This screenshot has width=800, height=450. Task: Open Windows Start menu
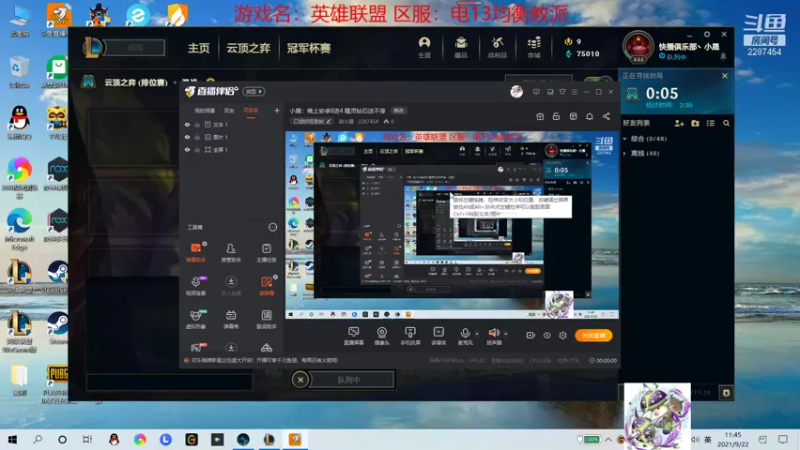(x=12, y=439)
